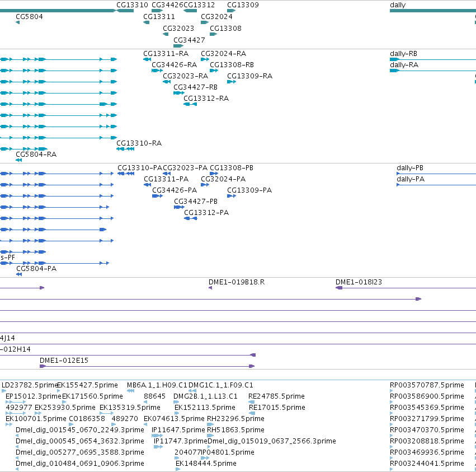Click protein CG32024-PA
The height and width of the screenshot is (472, 476).
coord(223,179)
